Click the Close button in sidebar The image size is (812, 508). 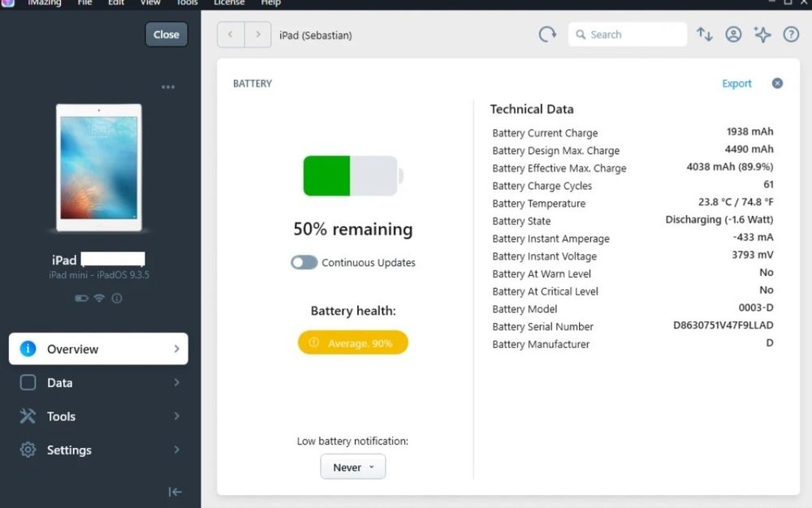(166, 35)
